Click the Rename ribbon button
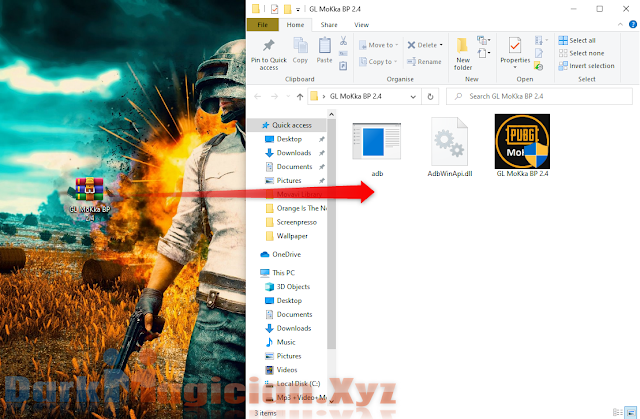This screenshot has height=419, width=640. 424,62
